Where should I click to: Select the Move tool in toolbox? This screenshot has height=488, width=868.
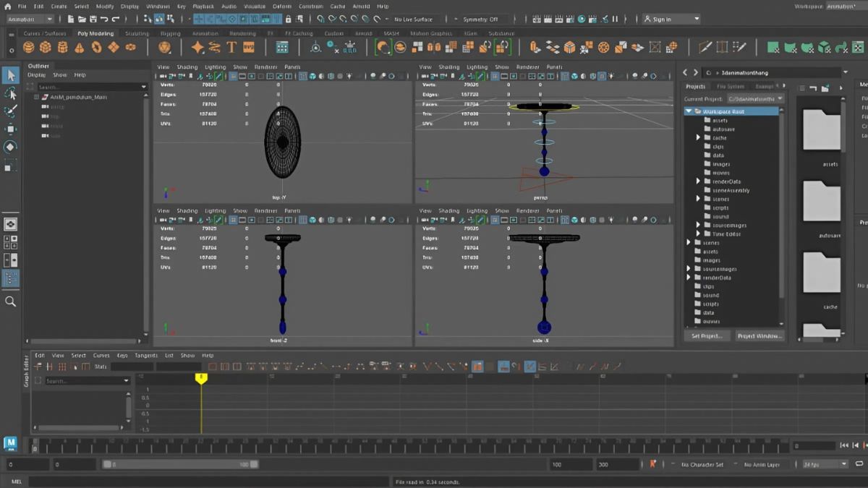(10, 129)
